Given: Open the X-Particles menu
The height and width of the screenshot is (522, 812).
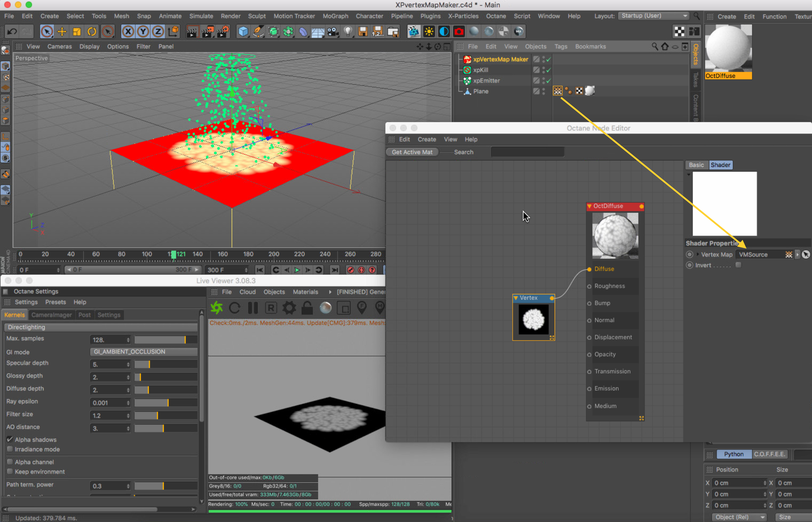Looking at the screenshot, I should tap(463, 16).
